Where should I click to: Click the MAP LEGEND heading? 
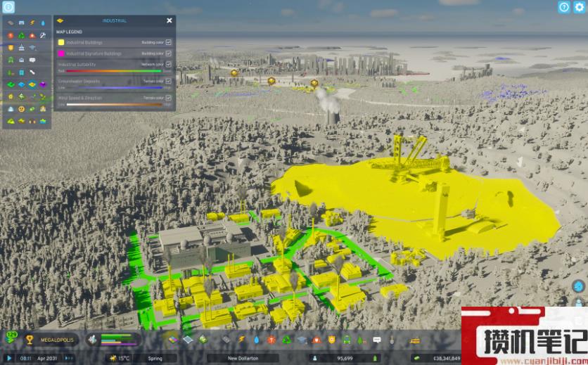coord(70,32)
